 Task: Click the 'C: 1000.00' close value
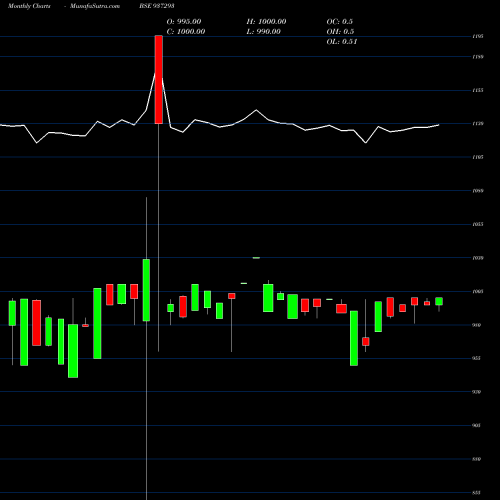(186, 32)
